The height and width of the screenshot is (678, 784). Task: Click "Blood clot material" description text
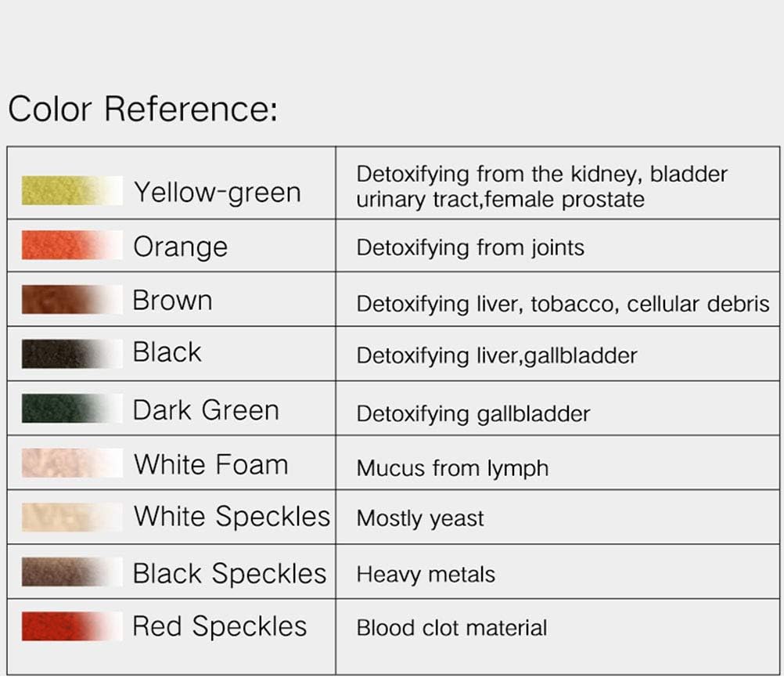click(451, 628)
